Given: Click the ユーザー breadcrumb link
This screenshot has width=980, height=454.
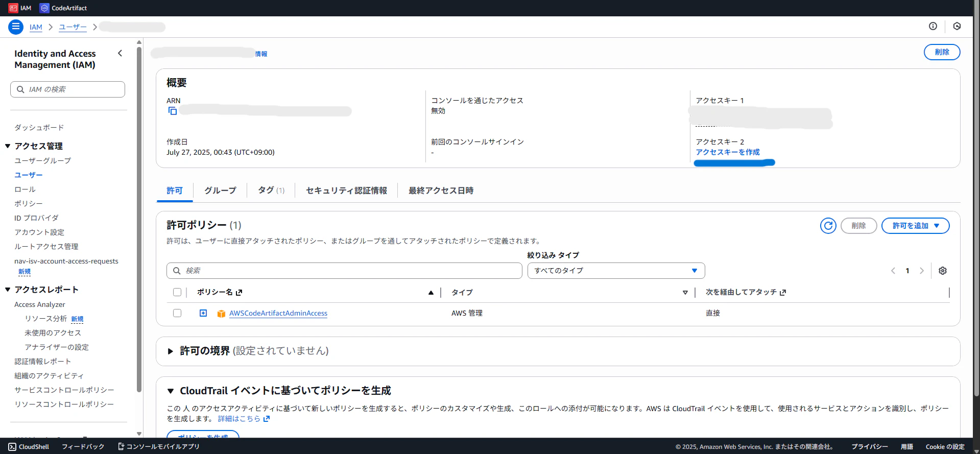Looking at the screenshot, I should [x=73, y=28].
